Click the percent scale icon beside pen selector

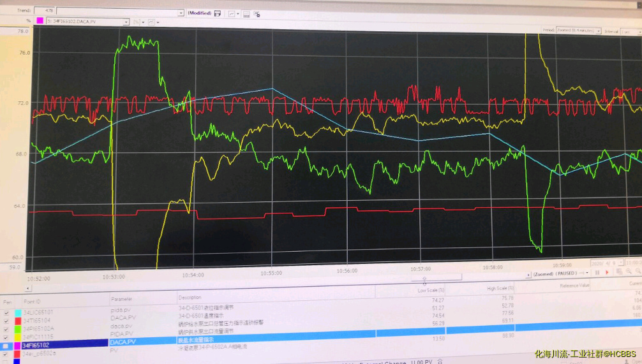click(137, 22)
